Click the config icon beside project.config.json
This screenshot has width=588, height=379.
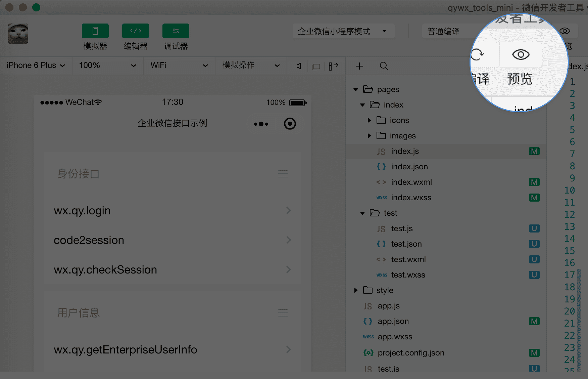coord(368,353)
